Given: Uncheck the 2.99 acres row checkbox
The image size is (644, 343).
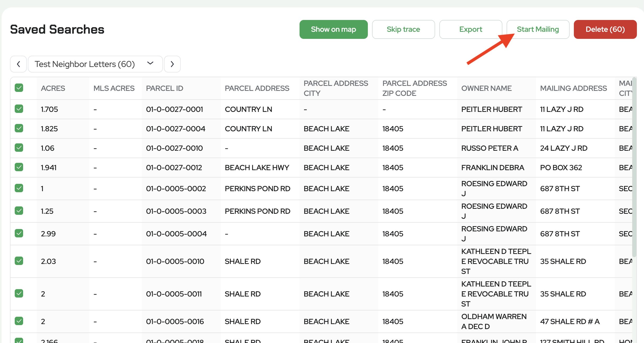Looking at the screenshot, I should (x=19, y=233).
